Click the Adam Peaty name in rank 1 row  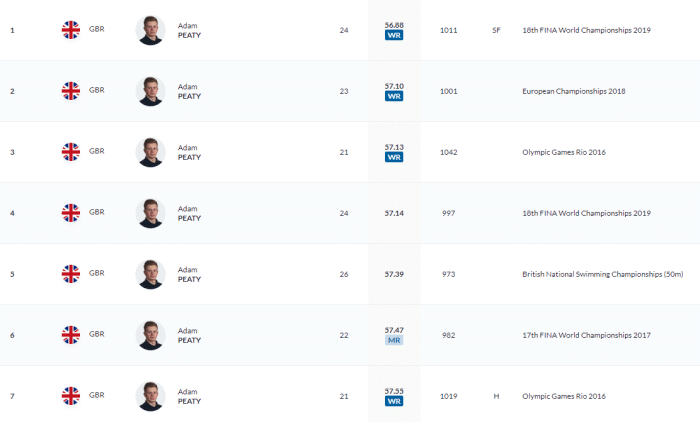point(189,30)
